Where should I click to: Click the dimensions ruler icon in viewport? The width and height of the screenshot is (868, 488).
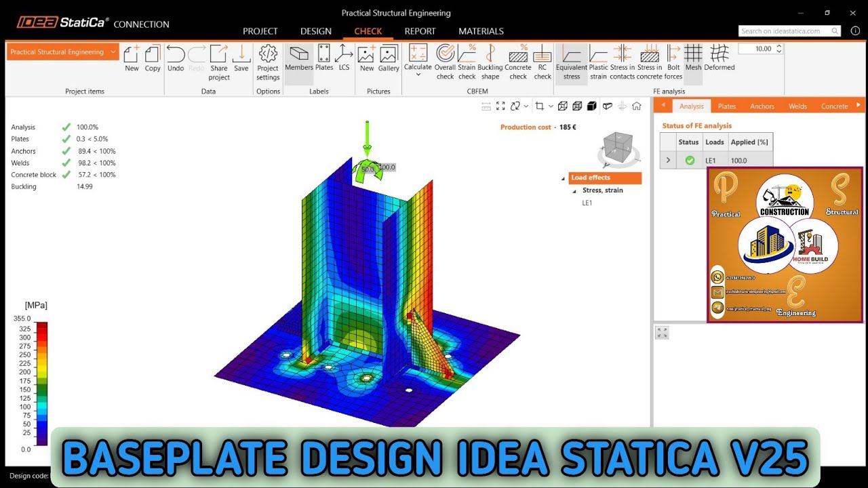pos(486,106)
